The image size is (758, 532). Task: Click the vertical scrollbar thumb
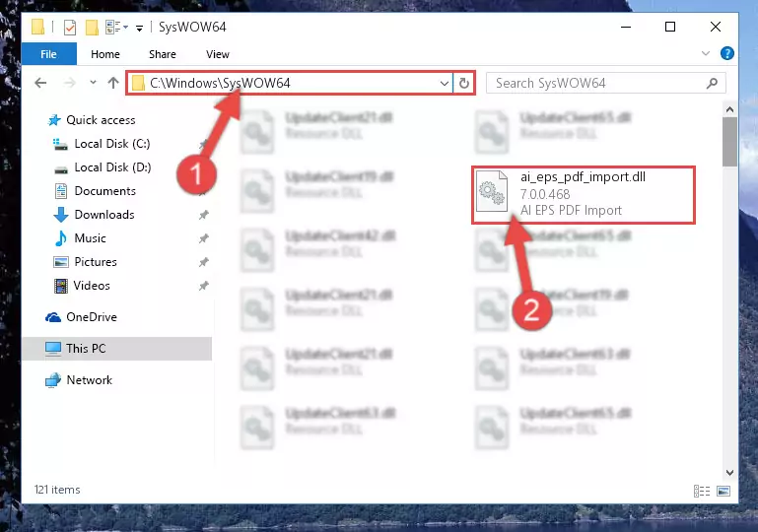point(729,142)
